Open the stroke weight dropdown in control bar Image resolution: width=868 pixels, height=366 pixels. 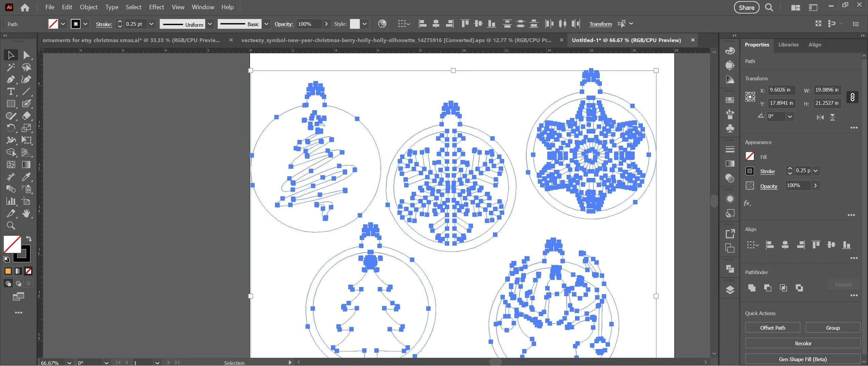[151, 24]
